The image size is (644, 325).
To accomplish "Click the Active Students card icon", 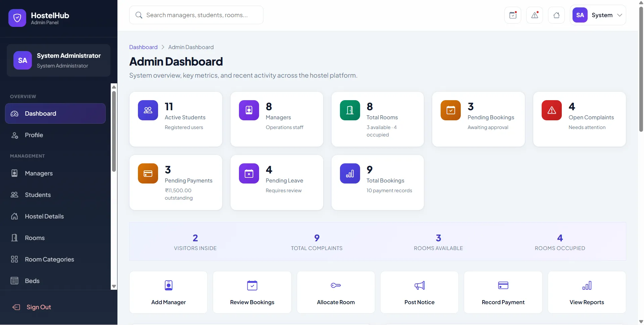I will 148,110.
